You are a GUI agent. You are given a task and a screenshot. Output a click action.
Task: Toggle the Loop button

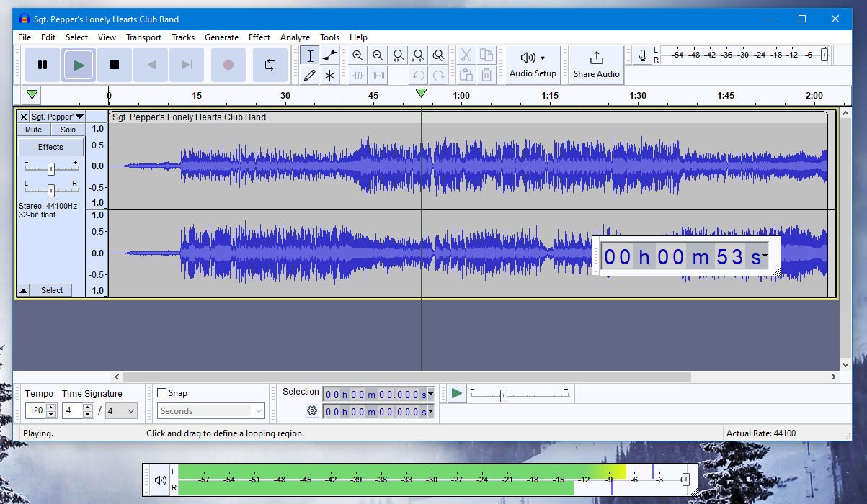[x=270, y=65]
